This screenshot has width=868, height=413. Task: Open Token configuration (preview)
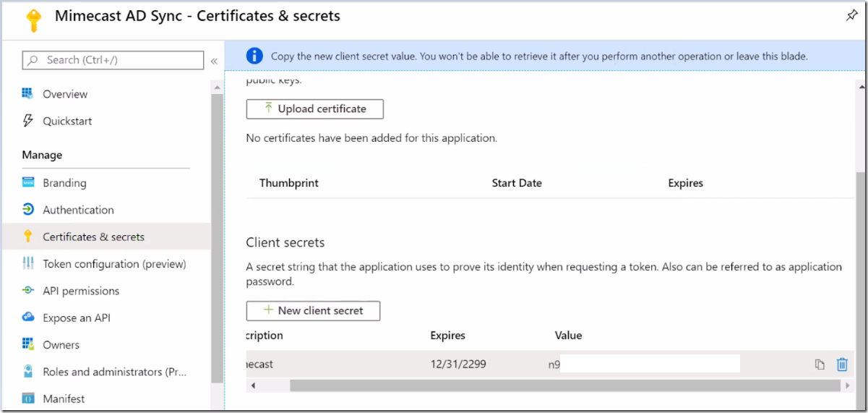[x=114, y=264]
